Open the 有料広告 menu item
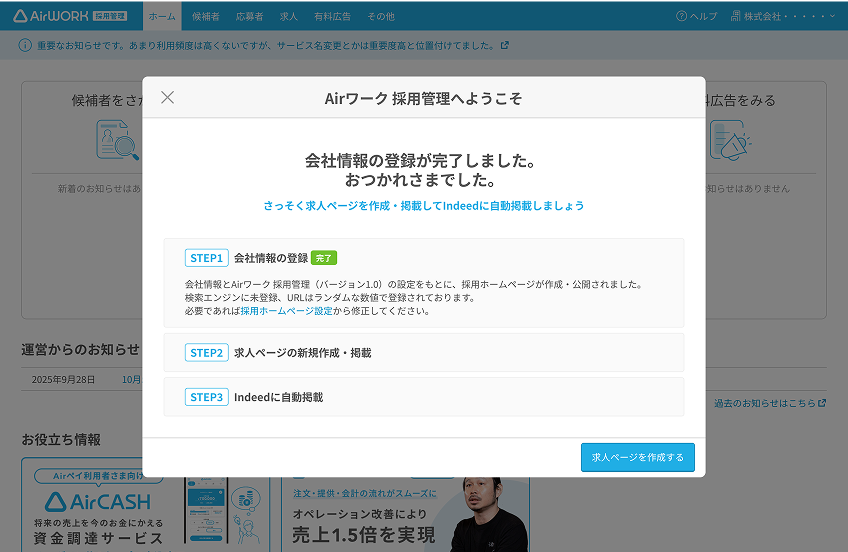Screen dimensions: 848x552 point(333,16)
